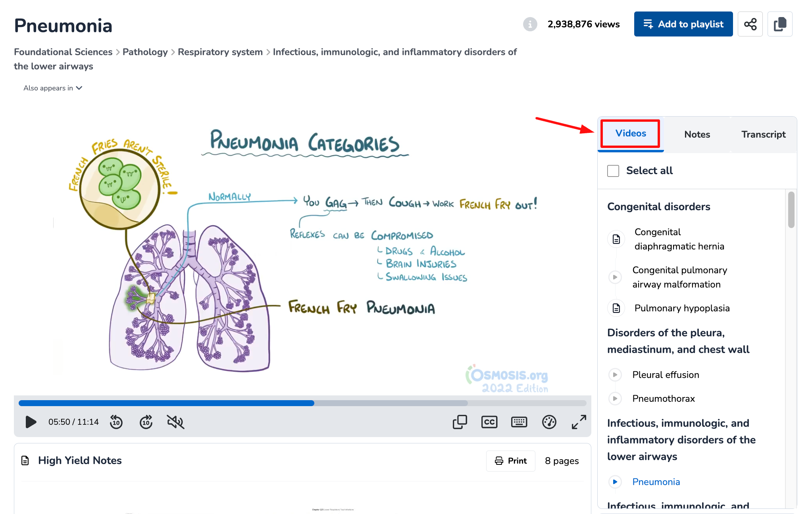The width and height of the screenshot is (812, 514).
Task: Click the video progress bar
Action: point(302,403)
